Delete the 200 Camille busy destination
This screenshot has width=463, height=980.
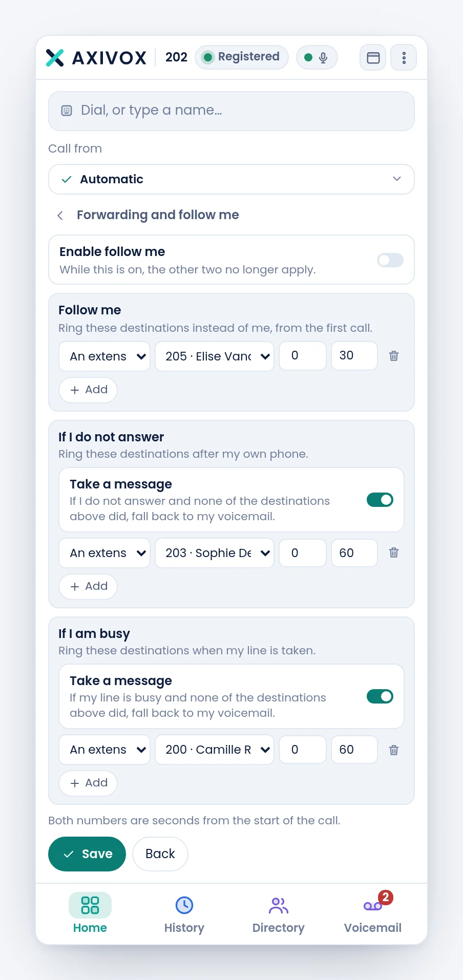(393, 750)
